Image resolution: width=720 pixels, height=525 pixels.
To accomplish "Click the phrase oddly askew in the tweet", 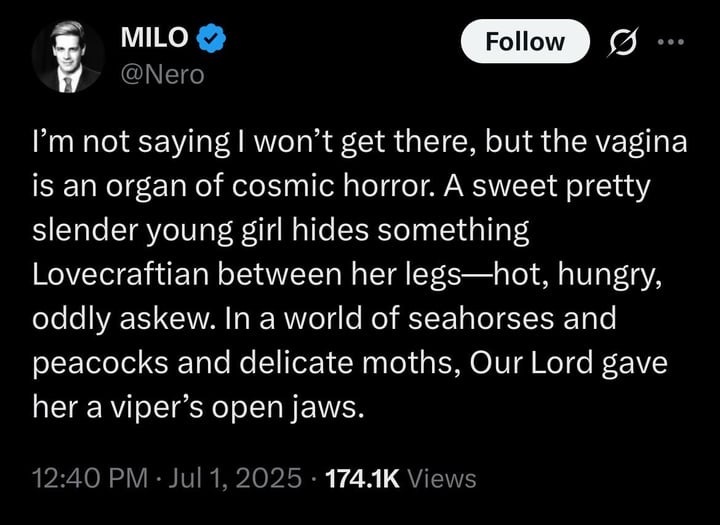I will [x=119, y=319].
